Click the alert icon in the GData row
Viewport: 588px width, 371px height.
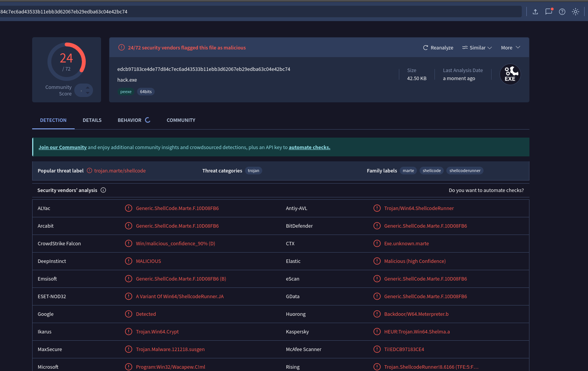pos(377,296)
